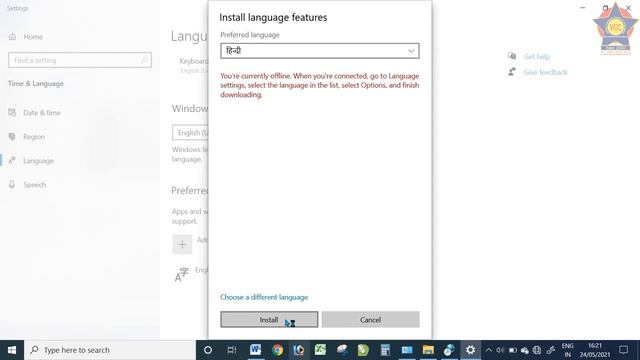
Task: Click the battery tray icon
Action: click(x=513, y=350)
